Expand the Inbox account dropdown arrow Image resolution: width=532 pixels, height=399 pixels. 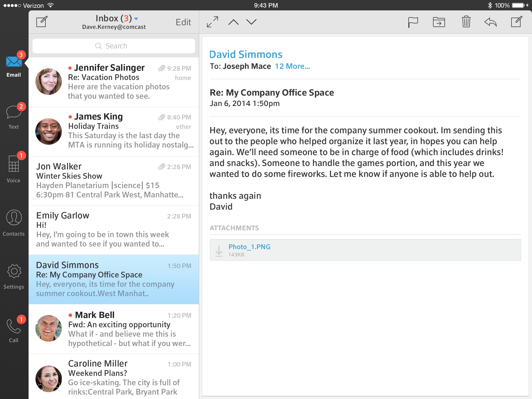pos(136,19)
